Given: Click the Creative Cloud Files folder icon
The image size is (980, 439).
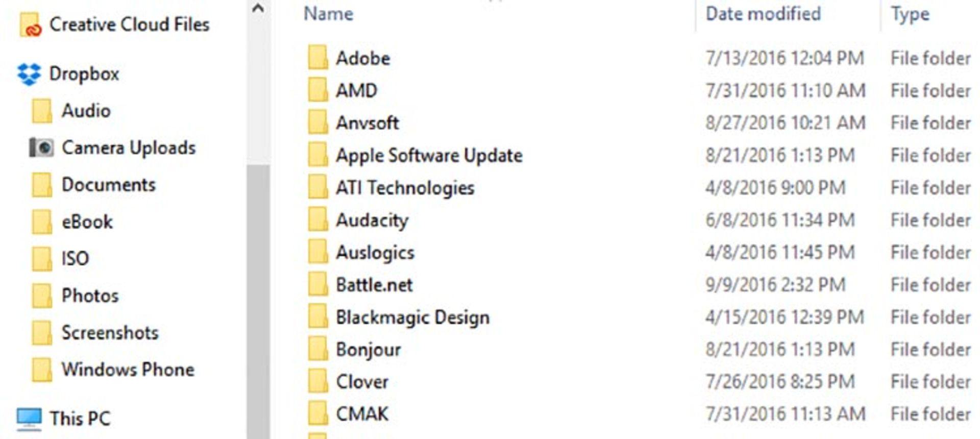Looking at the screenshot, I should [31, 25].
